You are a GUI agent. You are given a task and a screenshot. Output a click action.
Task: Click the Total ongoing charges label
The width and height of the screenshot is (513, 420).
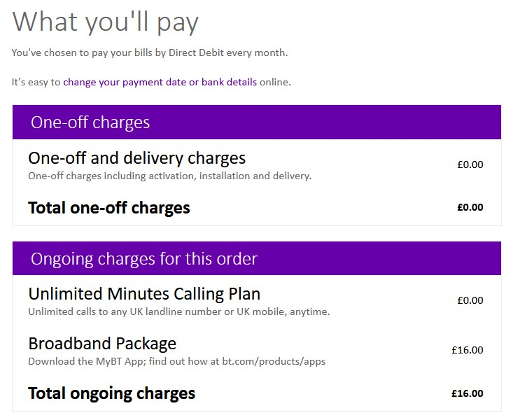click(111, 393)
